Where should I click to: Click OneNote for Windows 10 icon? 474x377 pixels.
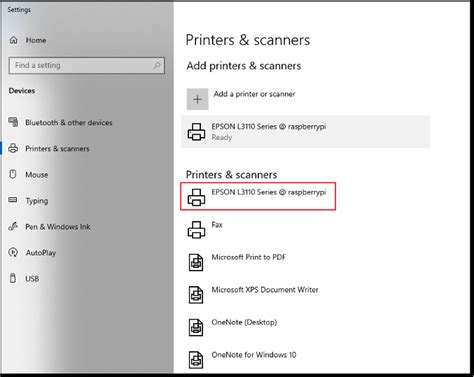[196, 360]
